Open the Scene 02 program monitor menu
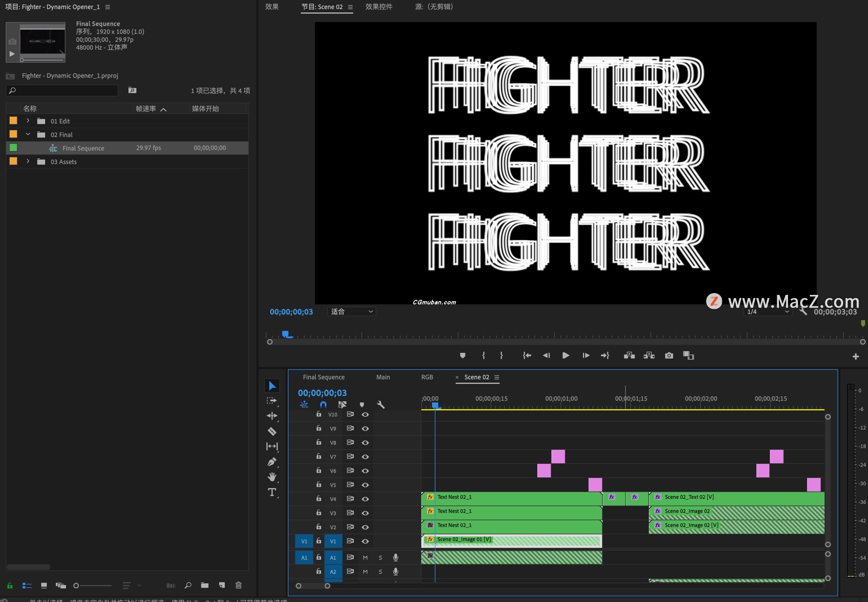The width and height of the screenshot is (868, 602). pyautogui.click(x=350, y=7)
